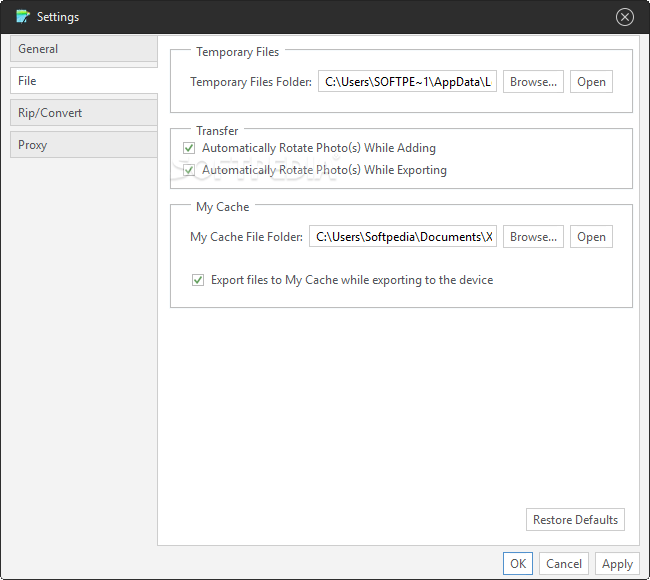Browse for the Temporary Files Folder
650x580 pixels.
pyautogui.click(x=533, y=82)
